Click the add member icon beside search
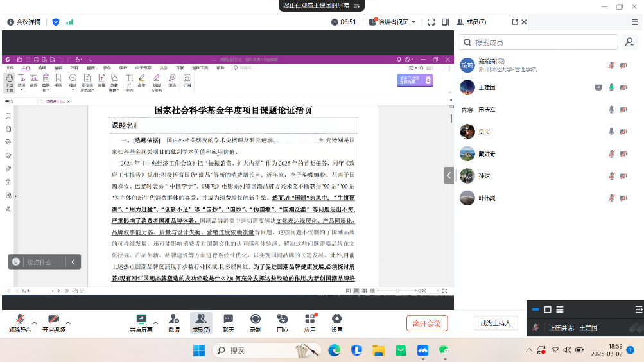Image resolution: width=644 pixels, height=362 pixels. 629,42
